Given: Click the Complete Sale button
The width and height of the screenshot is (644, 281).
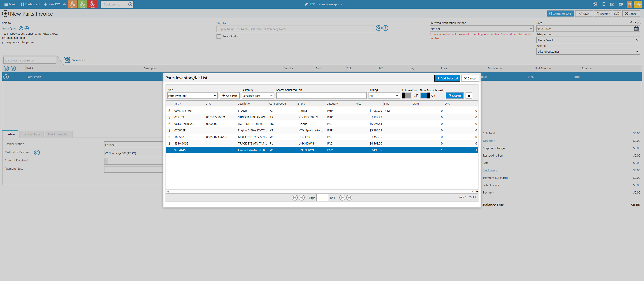Looking at the screenshot, I should pos(560,14).
